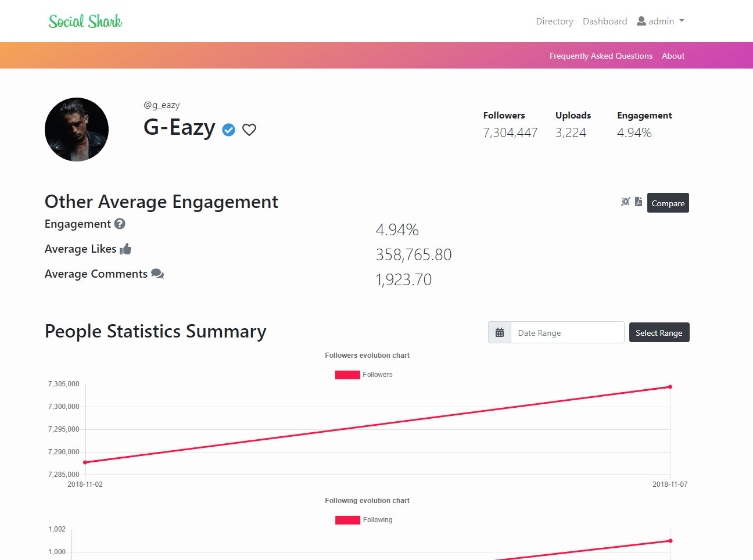Click the 2018-11-02 data point on the Followers chart

click(x=85, y=462)
